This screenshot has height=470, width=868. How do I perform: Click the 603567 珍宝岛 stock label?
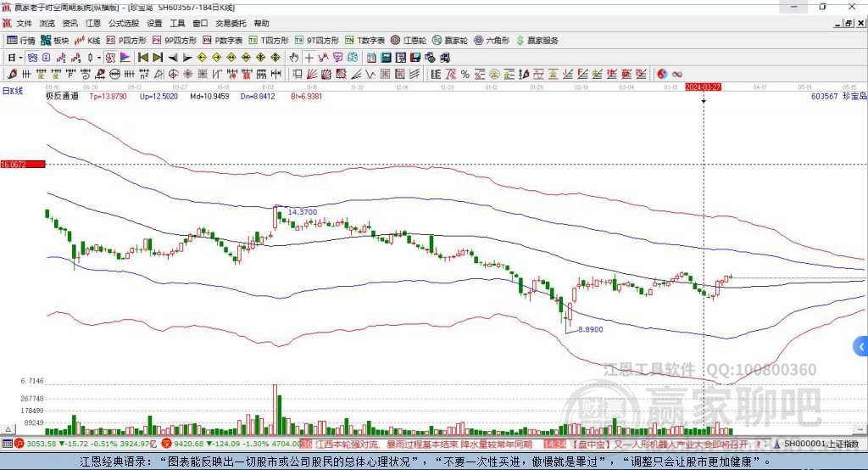[x=838, y=97]
